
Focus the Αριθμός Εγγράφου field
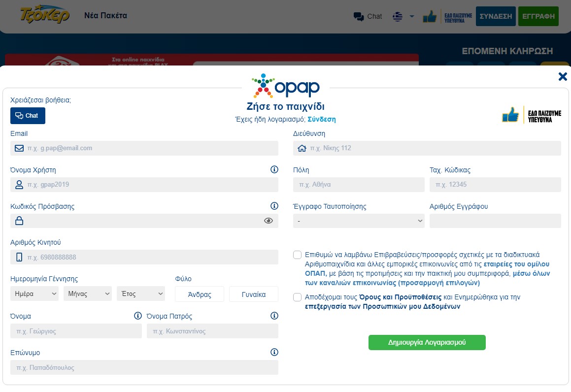(495, 221)
